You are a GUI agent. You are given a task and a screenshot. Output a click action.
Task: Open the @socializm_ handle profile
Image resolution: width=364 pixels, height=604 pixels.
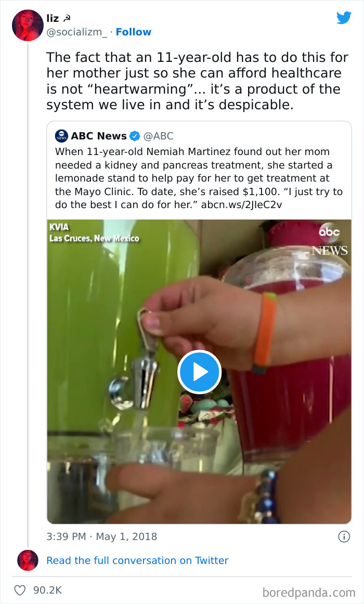tap(77, 32)
